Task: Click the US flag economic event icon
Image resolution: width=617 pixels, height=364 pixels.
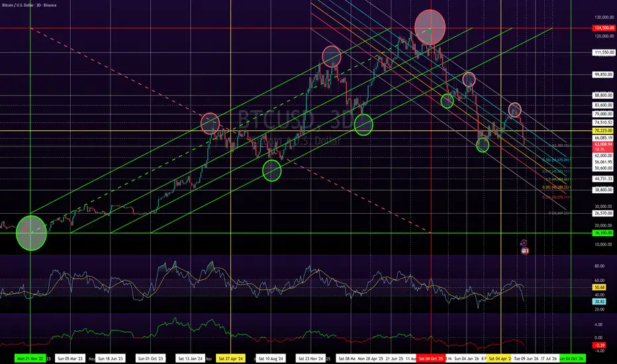Action: [524, 250]
